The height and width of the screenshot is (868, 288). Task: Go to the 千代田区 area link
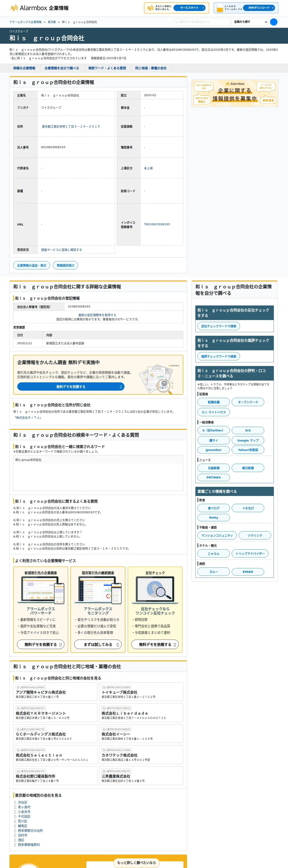tap(24, 817)
